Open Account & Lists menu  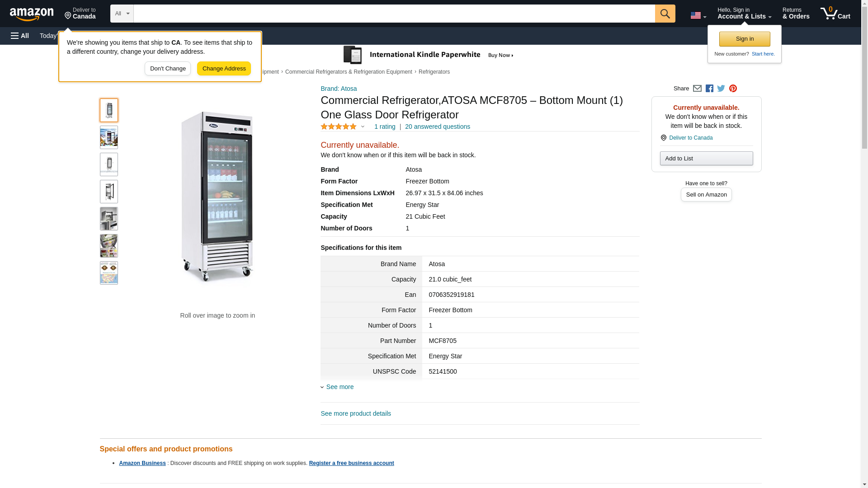pyautogui.click(x=744, y=14)
